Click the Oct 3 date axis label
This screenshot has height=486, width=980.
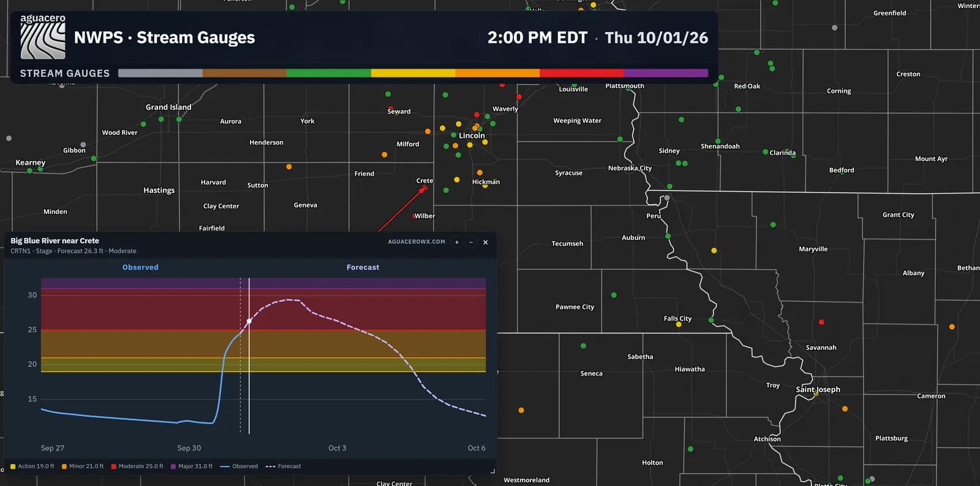click(x=337, y=448)
